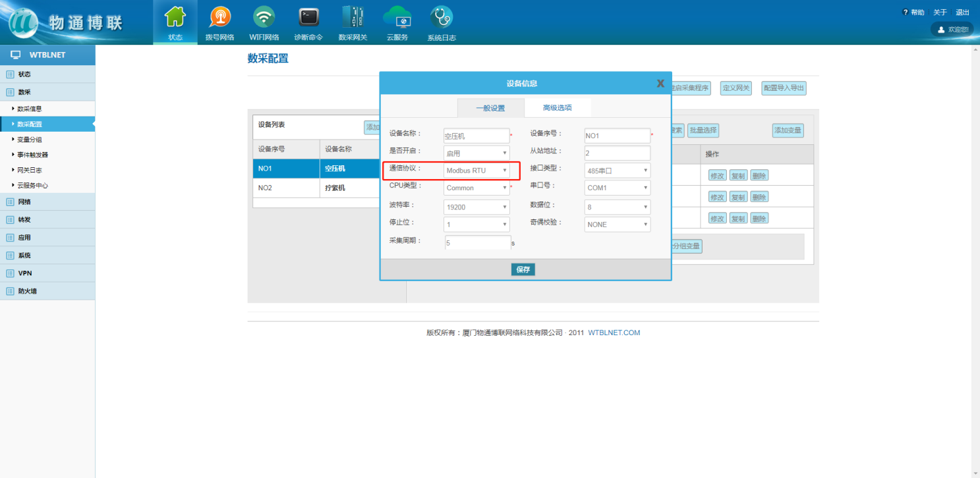Click the 保存 save button
The image size is (980, 478).
pyautogui.click(x=523, y=269)
